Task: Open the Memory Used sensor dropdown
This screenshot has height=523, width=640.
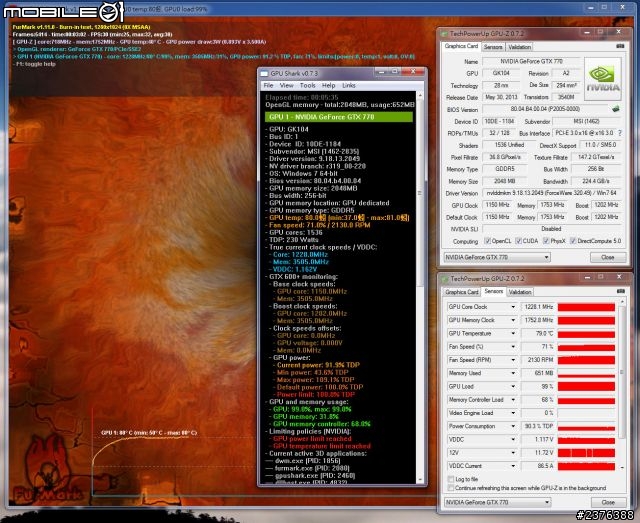Action: pos(513,373)
